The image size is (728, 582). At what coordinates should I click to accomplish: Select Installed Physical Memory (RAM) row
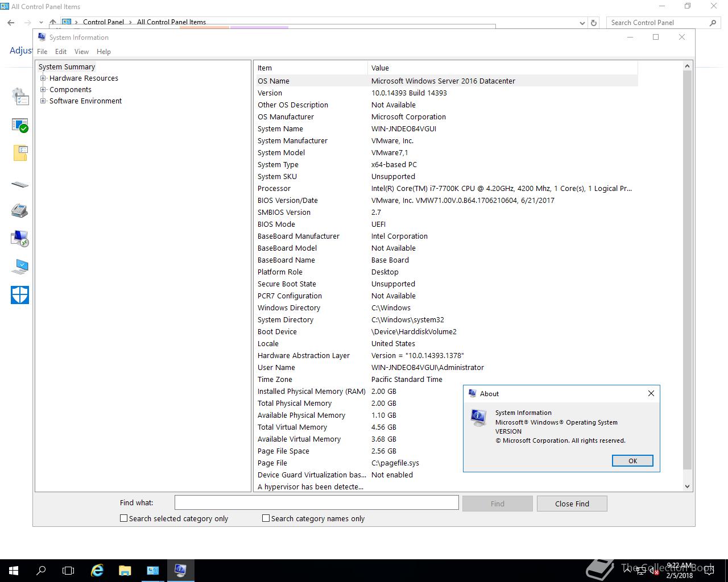[446, 391]
